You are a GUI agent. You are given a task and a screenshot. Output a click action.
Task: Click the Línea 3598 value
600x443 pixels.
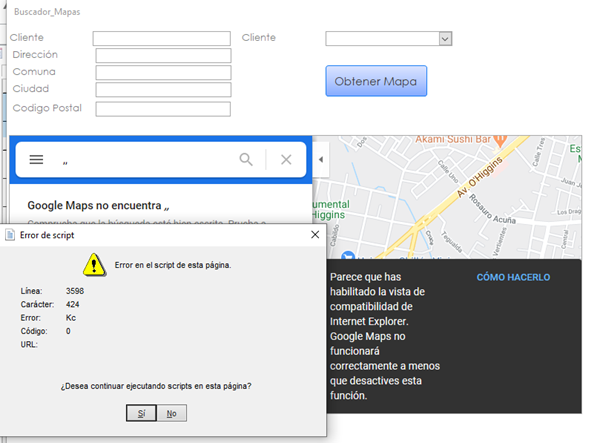click(75, 291)
